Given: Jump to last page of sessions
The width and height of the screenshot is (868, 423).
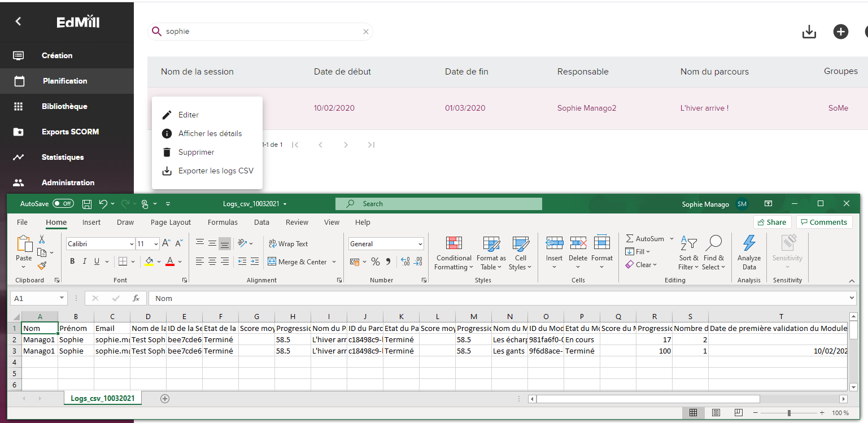Looking at the screenshot, I should [371, 145].
